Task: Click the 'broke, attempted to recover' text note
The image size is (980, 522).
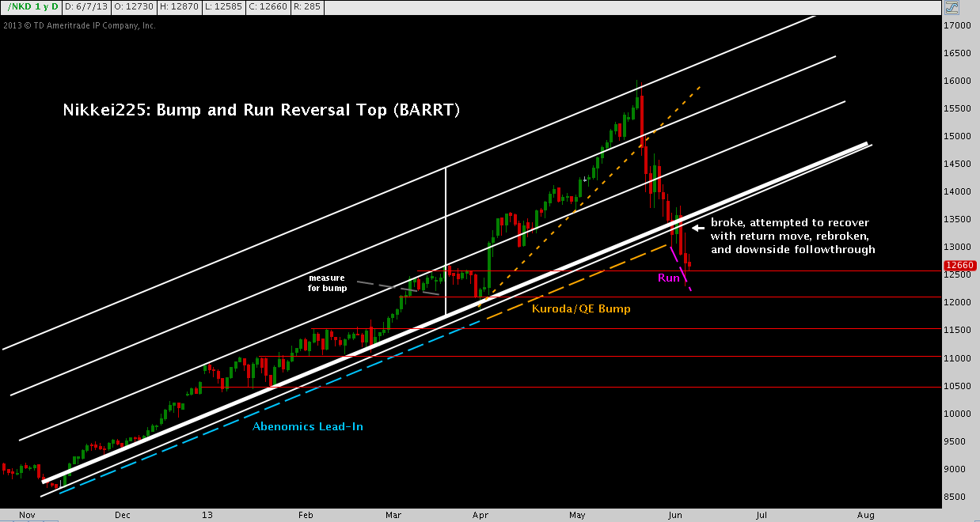Action: (x=793, y=236)
